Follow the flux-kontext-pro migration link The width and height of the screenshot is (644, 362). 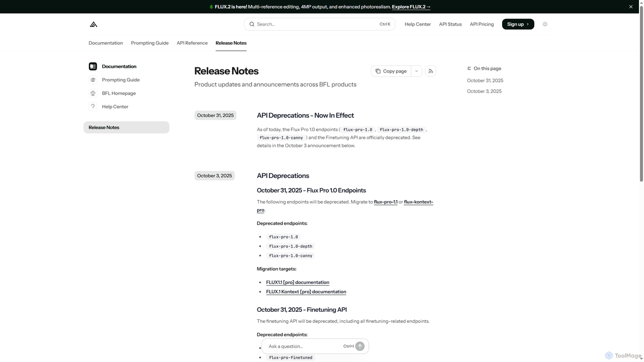pyautogui.click(x=419, y=202)
